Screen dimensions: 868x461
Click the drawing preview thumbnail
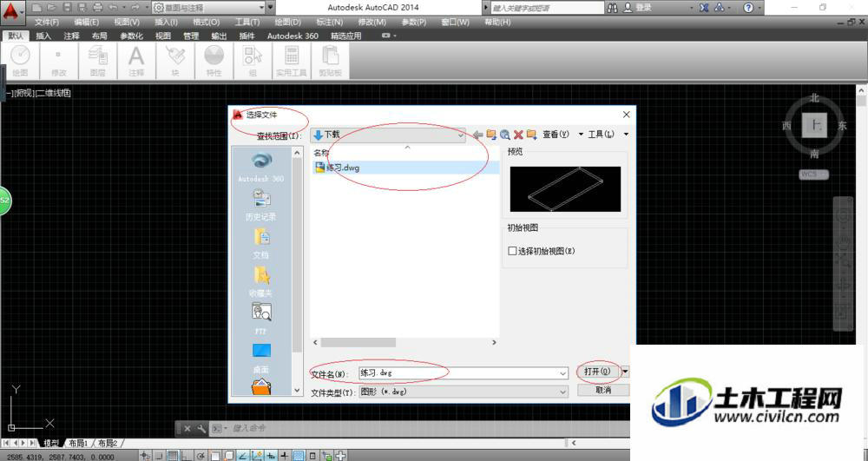[x=565, y=189]
